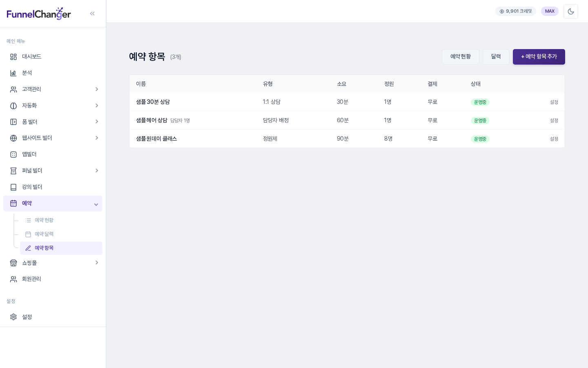Click the 운영중 status of 샘플 30분 상담

(480, 102)
